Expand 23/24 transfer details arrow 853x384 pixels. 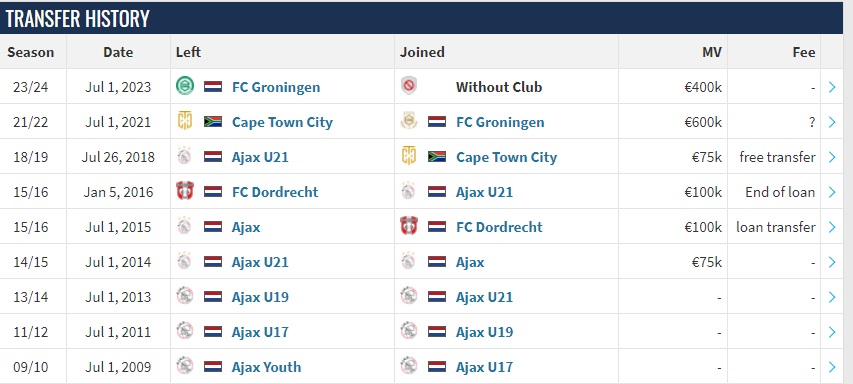click(832, 86)
